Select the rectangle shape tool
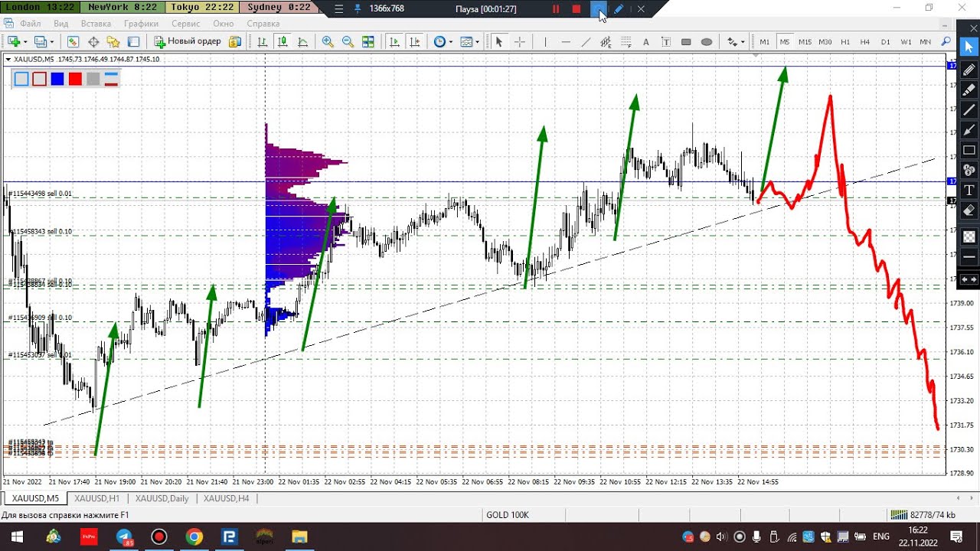 click(686, 41)
